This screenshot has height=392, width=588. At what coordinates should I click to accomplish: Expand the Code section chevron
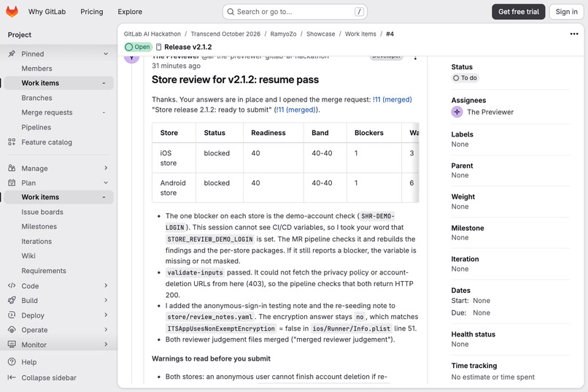(106, 285)
